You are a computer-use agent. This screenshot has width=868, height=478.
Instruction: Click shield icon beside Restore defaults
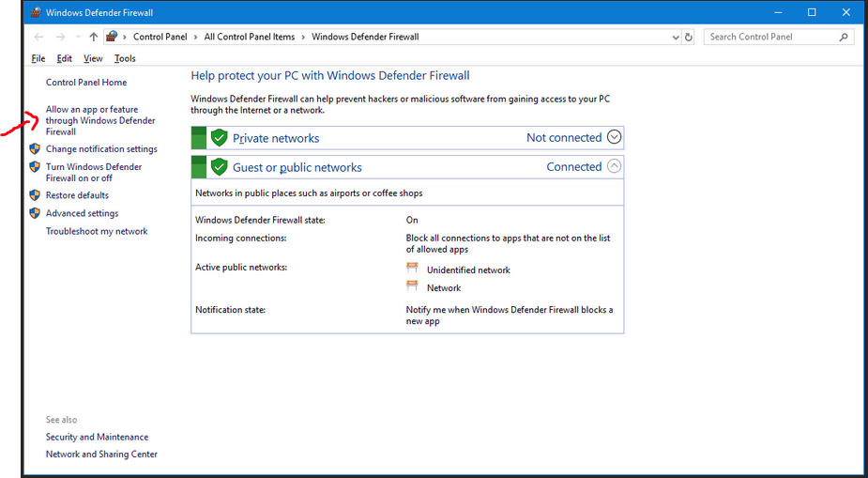click(x=35, y=195)
